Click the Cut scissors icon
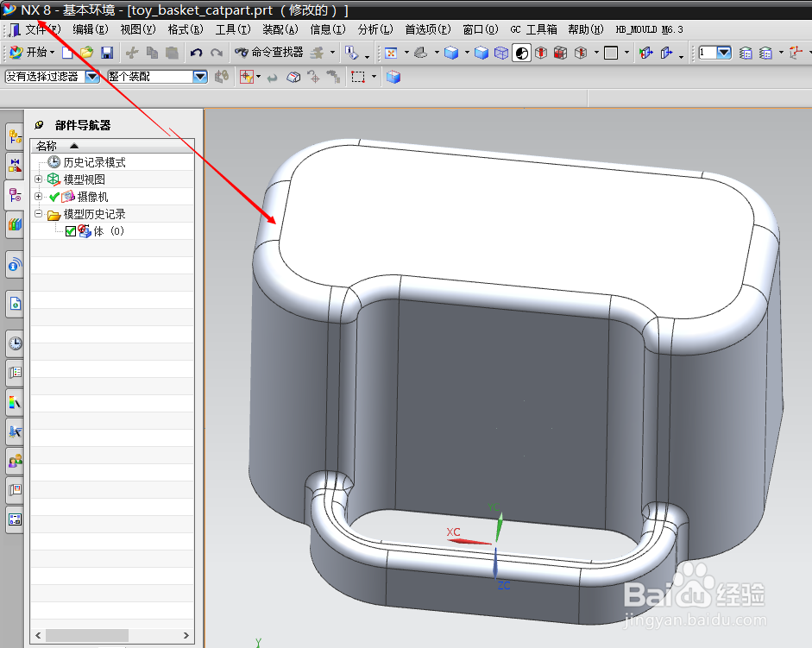812x648 pixels. point(132,53)
